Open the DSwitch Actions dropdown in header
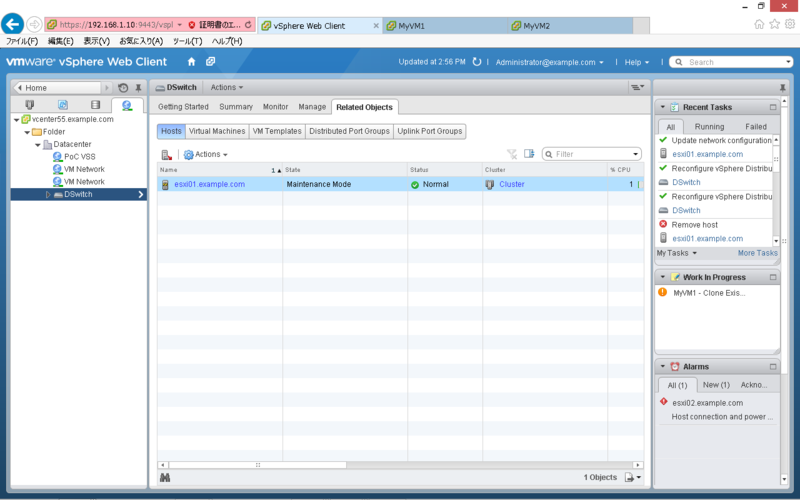Screen dimensions: 800x500 [227, 87]
